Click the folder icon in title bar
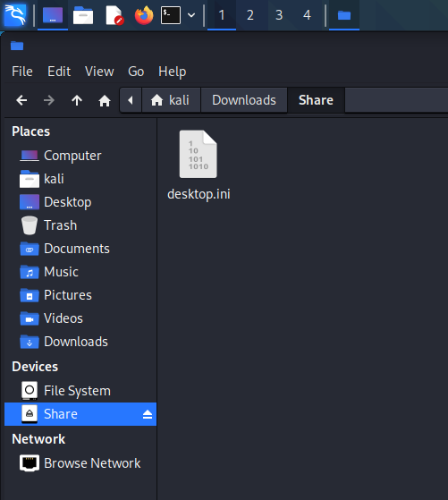The image size is (448, 500). pyautogui.click(x=17, y=46)
